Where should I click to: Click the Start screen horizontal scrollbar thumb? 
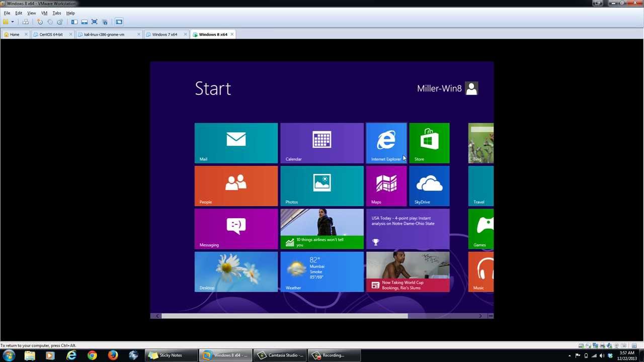pyautogui.click(x=284, y=316)
